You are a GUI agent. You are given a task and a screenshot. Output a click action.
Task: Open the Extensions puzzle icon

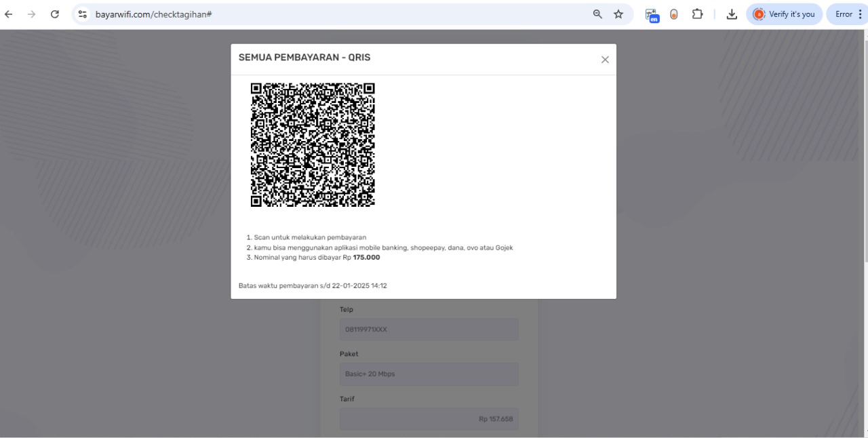point(697,14)
